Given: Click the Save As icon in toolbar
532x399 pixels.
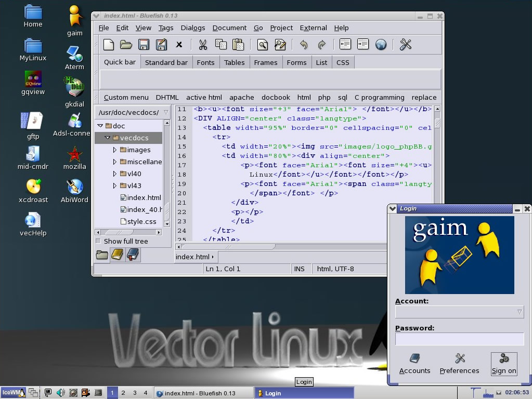Looking at the screenshot, I should 161,45.
